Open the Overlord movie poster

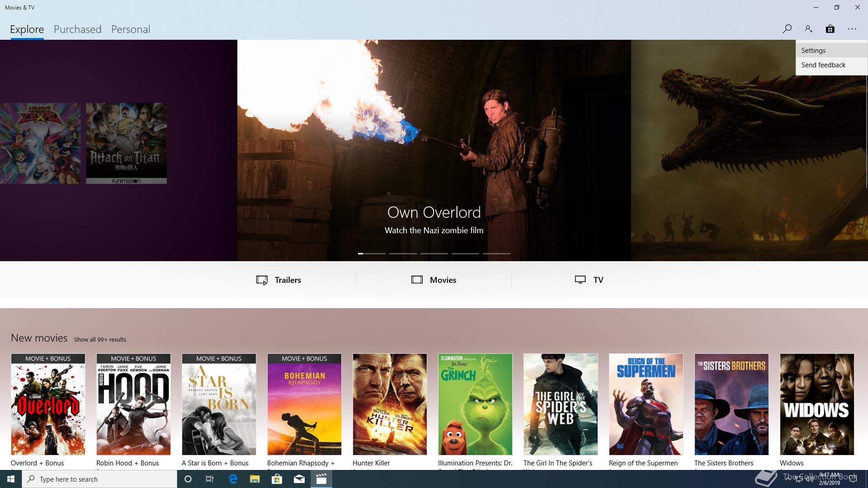pyautogui.click(x=48, y=404)
